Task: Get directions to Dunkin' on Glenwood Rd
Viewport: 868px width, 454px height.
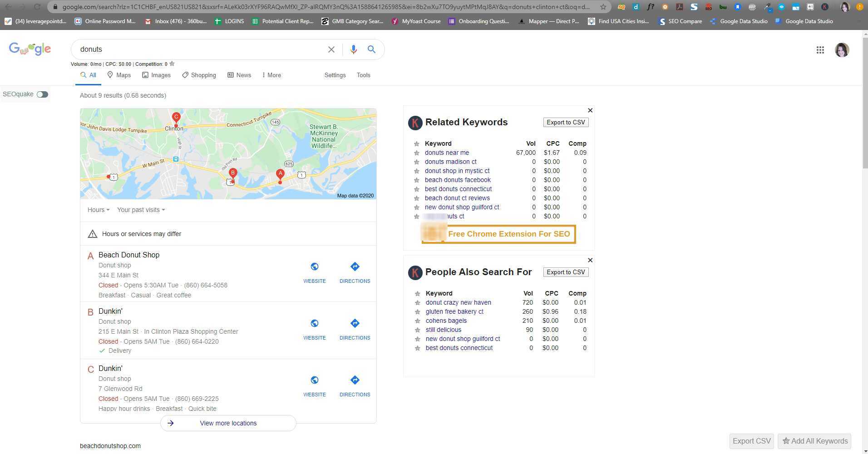Action: [x=355, y=380]
